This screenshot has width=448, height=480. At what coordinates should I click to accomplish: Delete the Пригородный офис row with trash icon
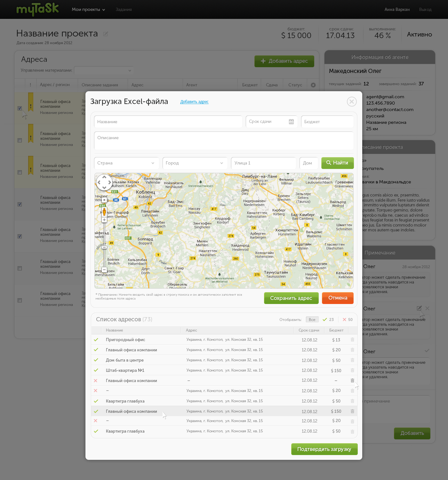point(352,340)
